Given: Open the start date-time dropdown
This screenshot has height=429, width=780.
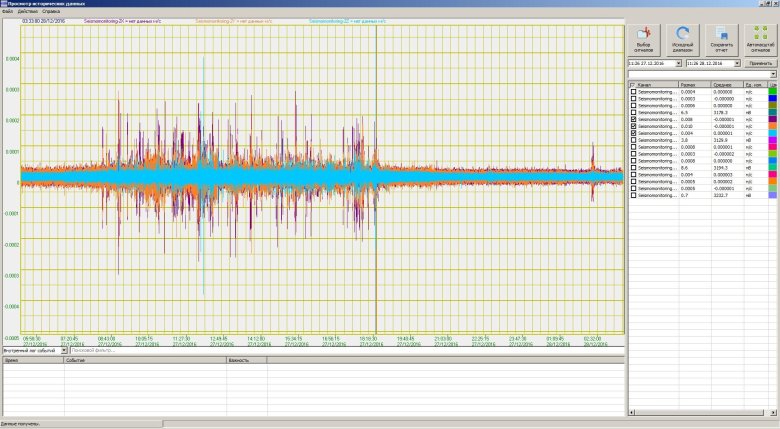Looking at the screenshot, I should (x=679, y=63).
